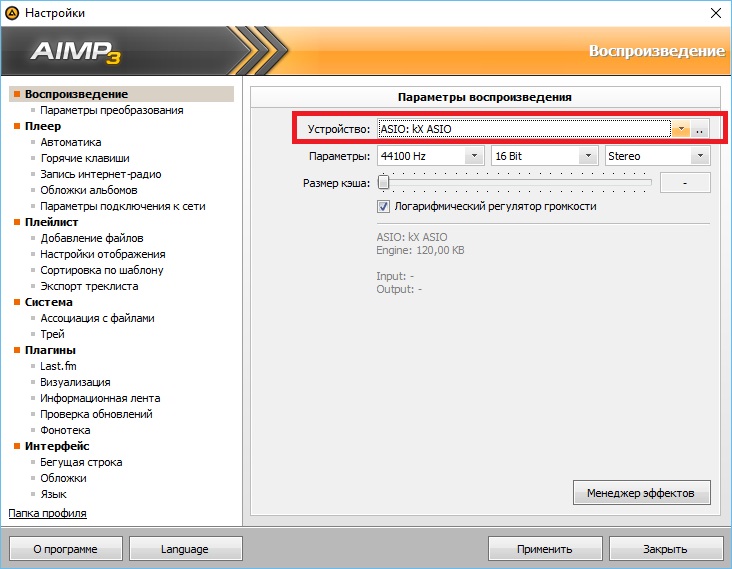The width and height of the screenshot is (732, 569).
Task: Select Last.fm plugin settings
Action: 58,366
